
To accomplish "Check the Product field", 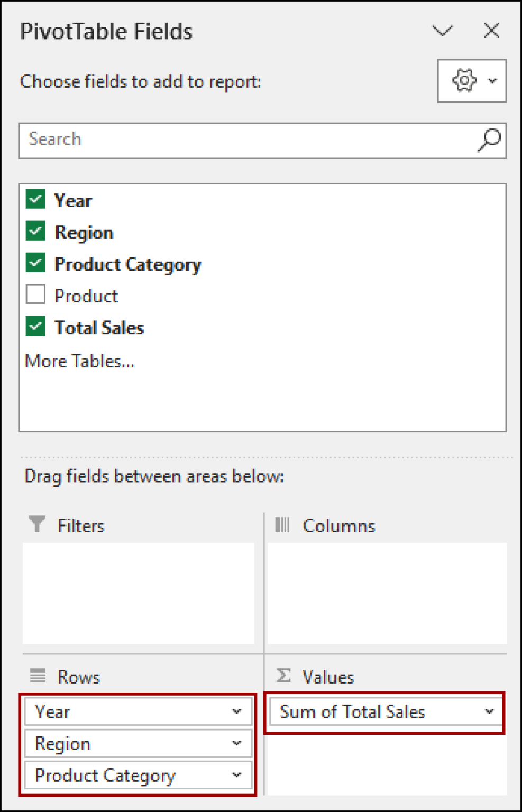I will (x=35, y=295).
